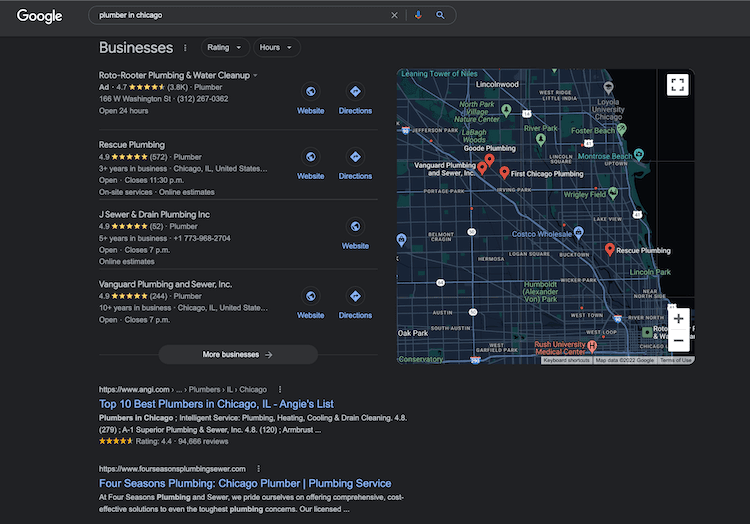Expand map to fullscreen
750x524 pixels.
(x=677, y=85)
